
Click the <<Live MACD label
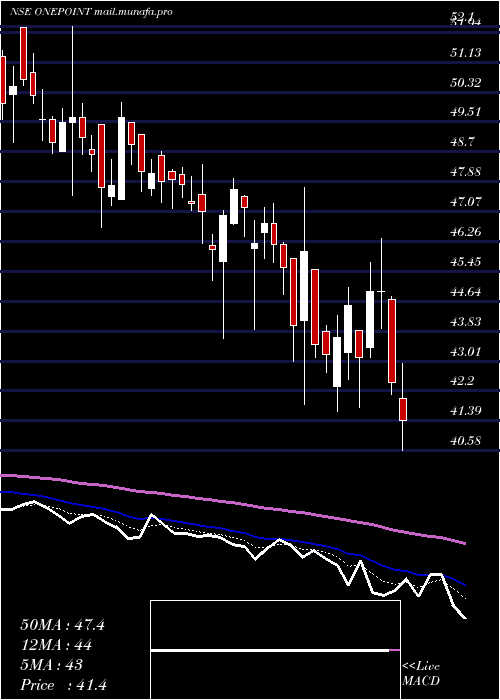(421, 674)
